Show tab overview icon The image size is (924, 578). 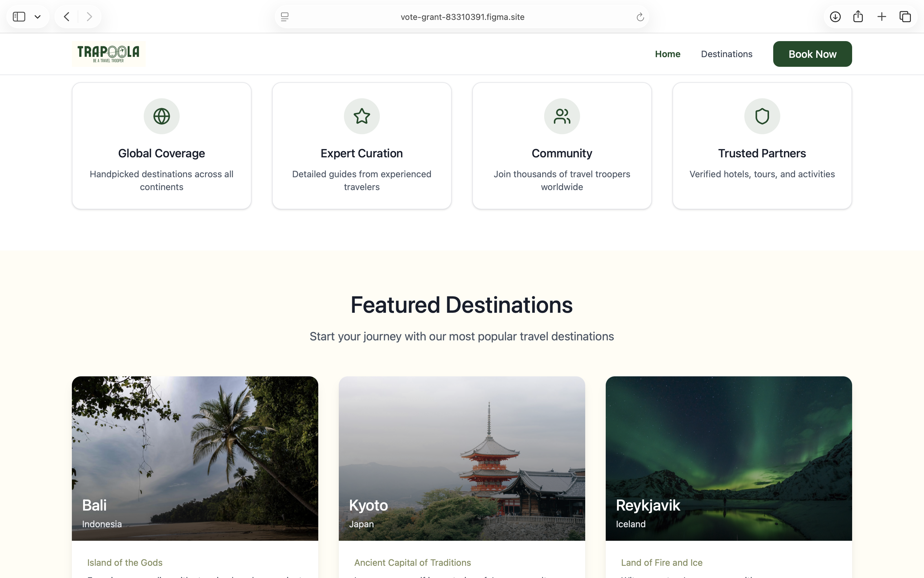pos(905,16)
